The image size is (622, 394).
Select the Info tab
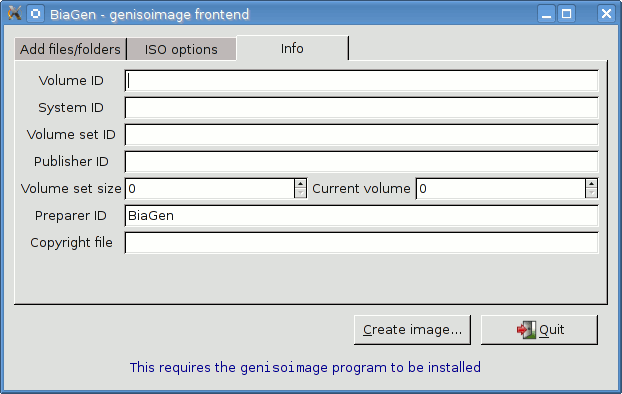tap(292, 48)
